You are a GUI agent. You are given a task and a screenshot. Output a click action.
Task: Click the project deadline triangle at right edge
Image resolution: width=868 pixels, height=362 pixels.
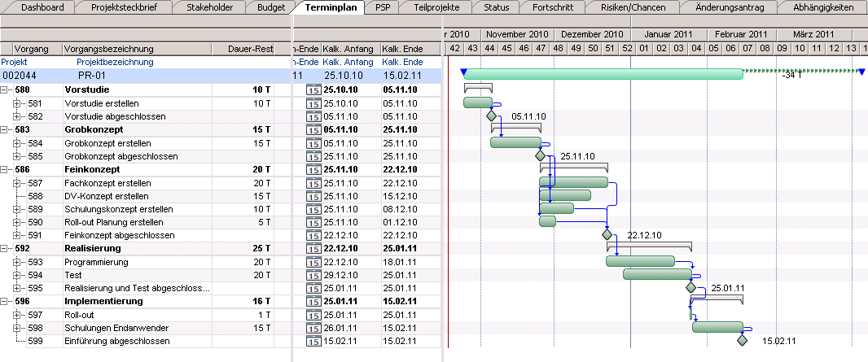861,72
